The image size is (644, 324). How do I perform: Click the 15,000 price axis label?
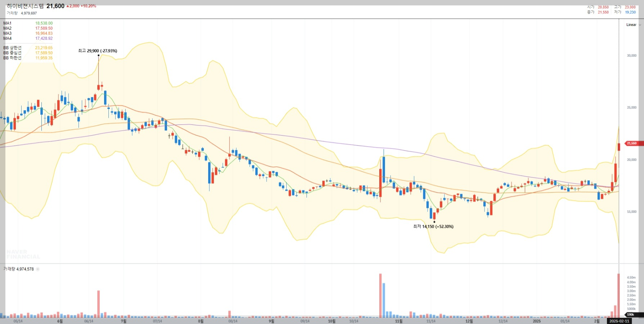(632, 212)
